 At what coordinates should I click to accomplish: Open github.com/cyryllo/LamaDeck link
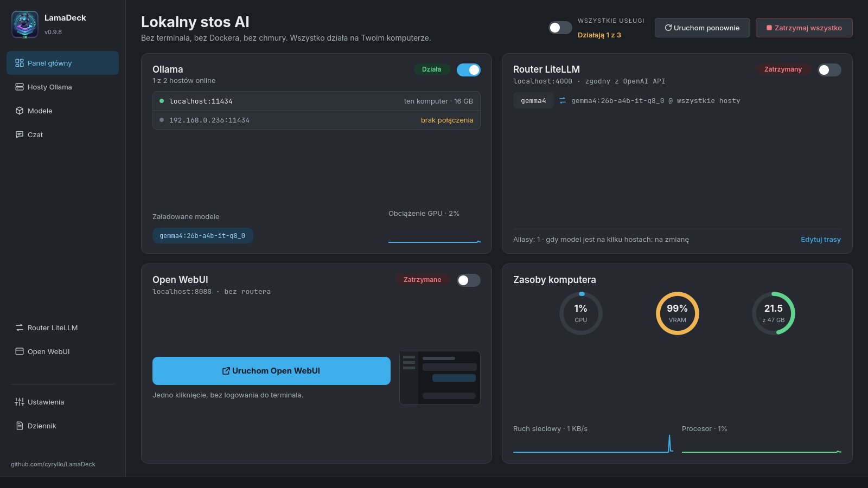click(53, 464)
